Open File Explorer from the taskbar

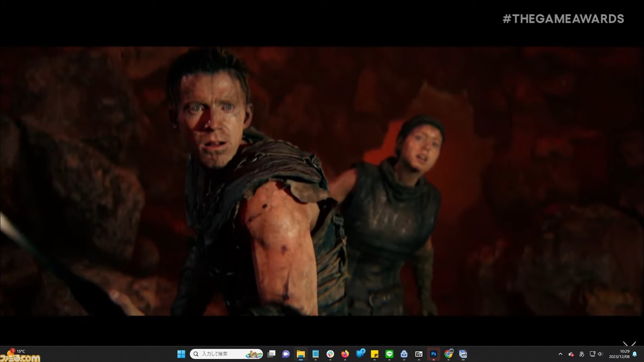(301, 354)
